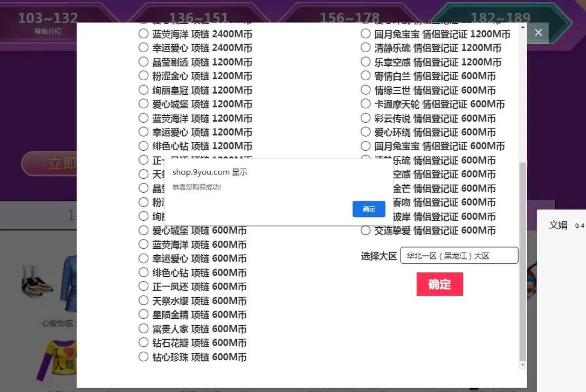Screen dimensions: 586x392
Task: Select 钻心珍珠 顶链 600M币
Action: tap(143, 356)
